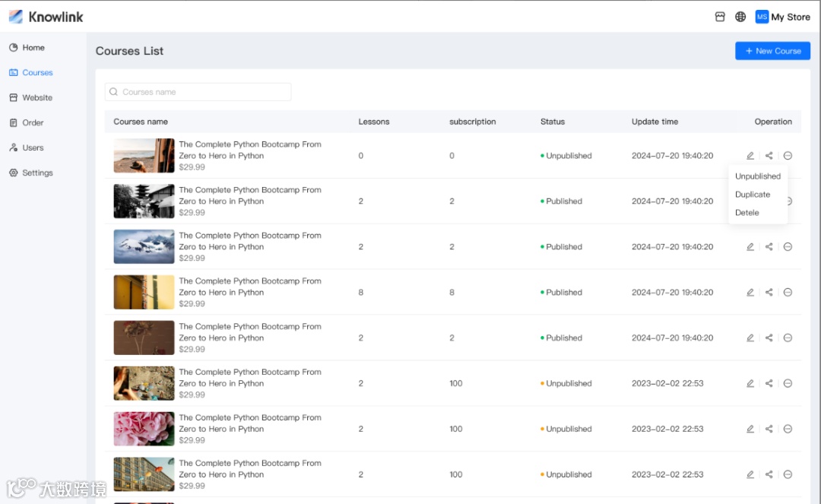The width and height of the screenshot is (821, 504).
Task: Select Duplicate from the dropdown menu
Action: (753, 195)
